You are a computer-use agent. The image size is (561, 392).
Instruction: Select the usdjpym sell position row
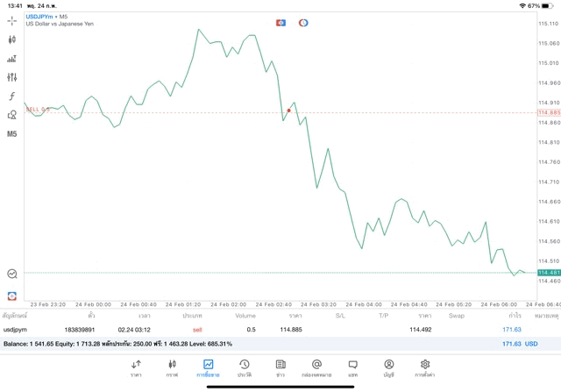(x=263, y=329)
